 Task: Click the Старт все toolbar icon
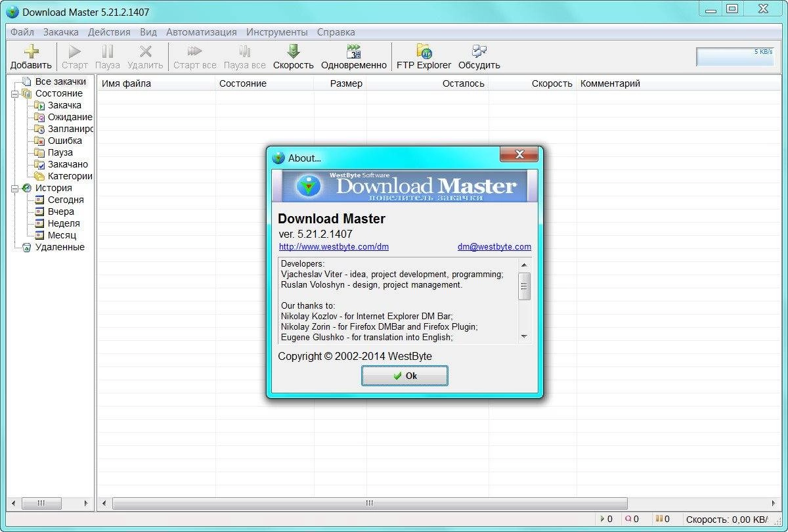tap(195, 57)
